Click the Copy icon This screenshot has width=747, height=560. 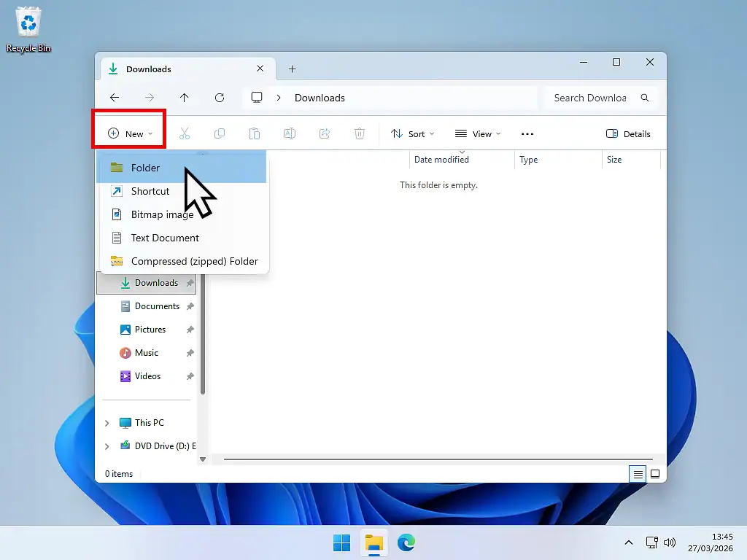[x=220, y=133]
